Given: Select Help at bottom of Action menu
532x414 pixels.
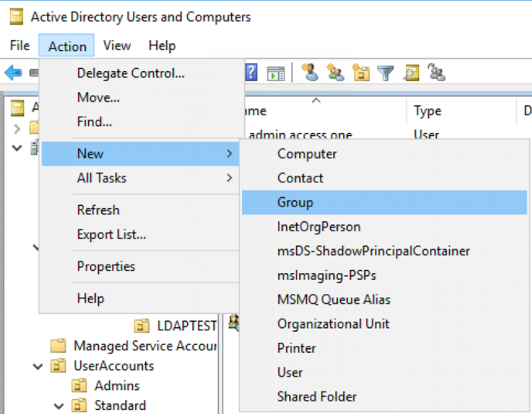Looking at the screenshot, I should [x=140, y=298].
